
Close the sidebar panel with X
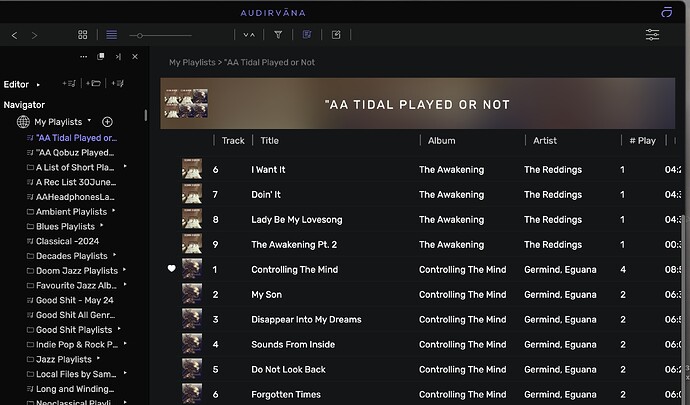pos(135,57)
